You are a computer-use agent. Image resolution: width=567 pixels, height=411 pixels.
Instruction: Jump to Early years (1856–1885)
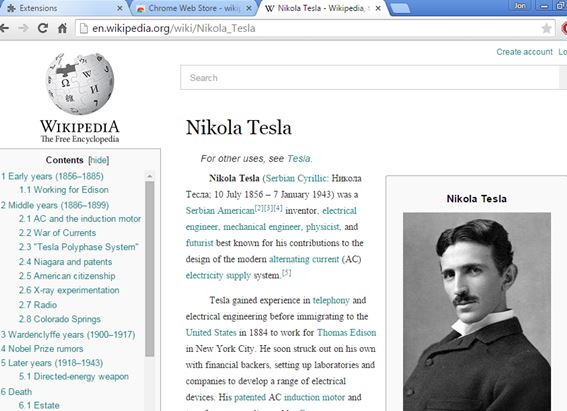[x=52, y=176]
